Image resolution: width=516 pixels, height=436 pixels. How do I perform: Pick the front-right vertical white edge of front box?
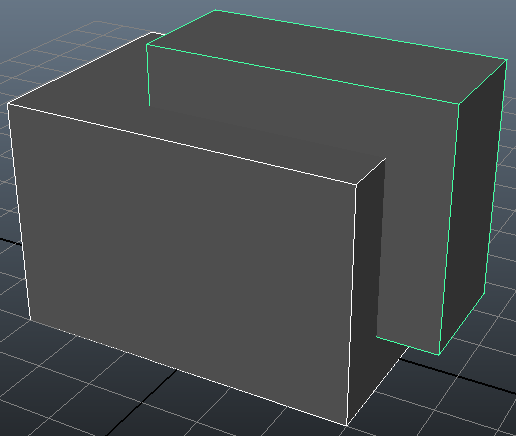[352, 305]
